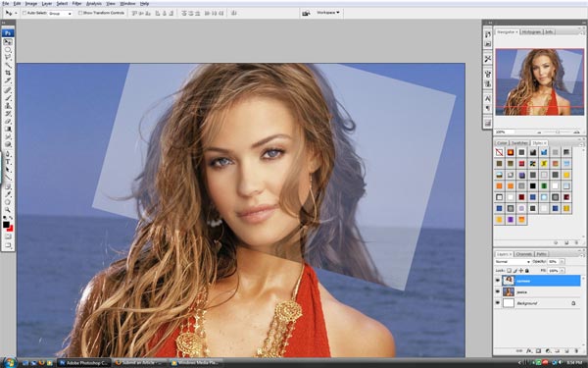
Task: Open the Workspace dropdown
Action: [x=328, y=13]
